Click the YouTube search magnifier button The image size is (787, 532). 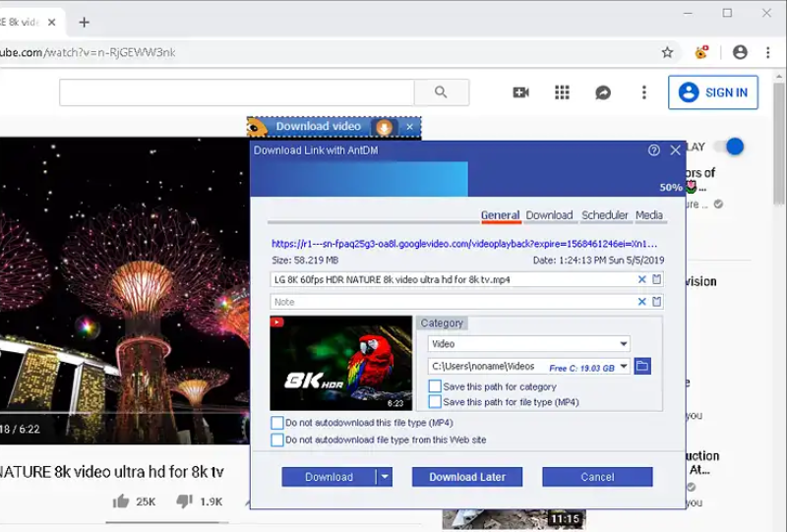[441, 92]
